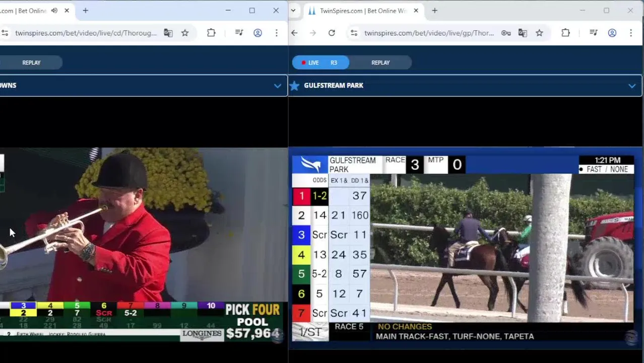This screenshot has height=363, width=644.
Task: Open media control icon in left window
Action: coord(239,33)
